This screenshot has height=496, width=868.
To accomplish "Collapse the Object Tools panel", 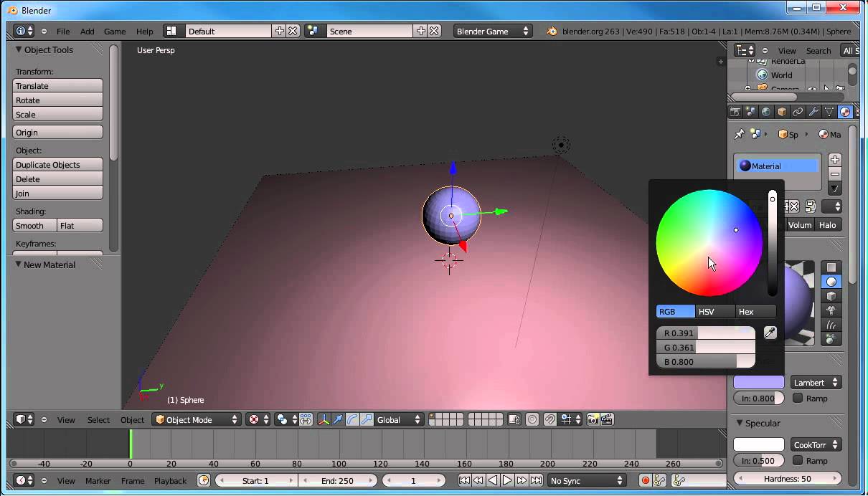I will (19, 49).
